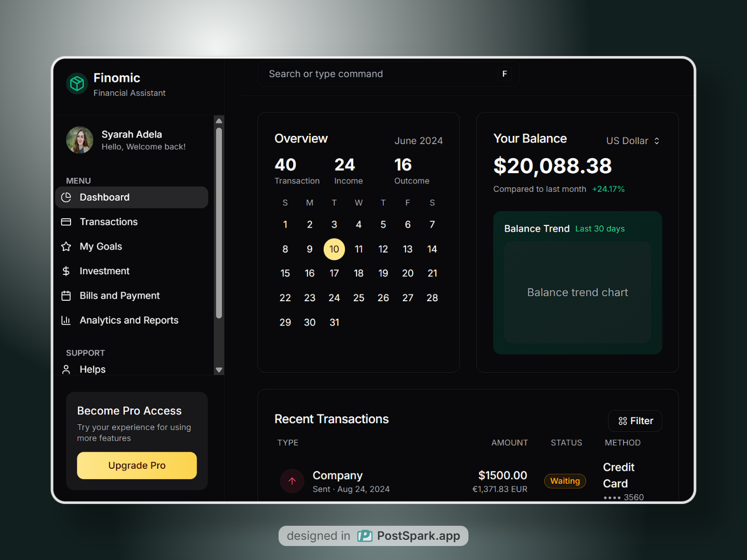Click the My Goals star icon
The image size is (747, 560).
[x=66, y=247]
